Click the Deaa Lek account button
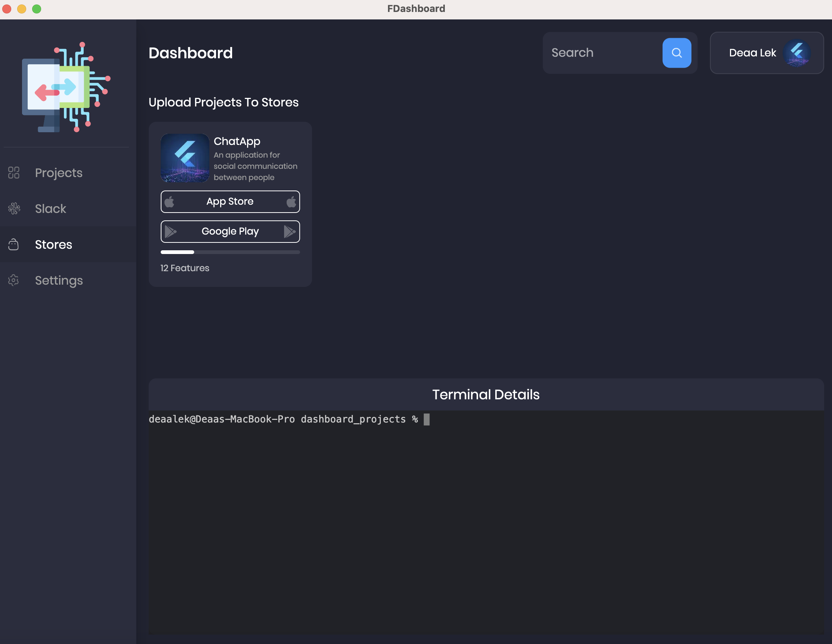The image size is (832, 644). pyautogui.click(x=752, y=53)
